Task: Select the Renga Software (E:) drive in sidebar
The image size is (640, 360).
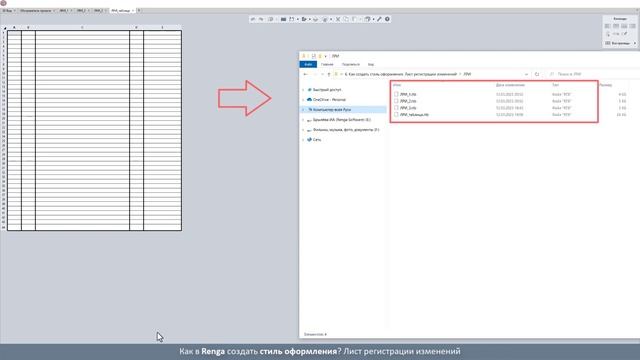Action: click(342, 120)
